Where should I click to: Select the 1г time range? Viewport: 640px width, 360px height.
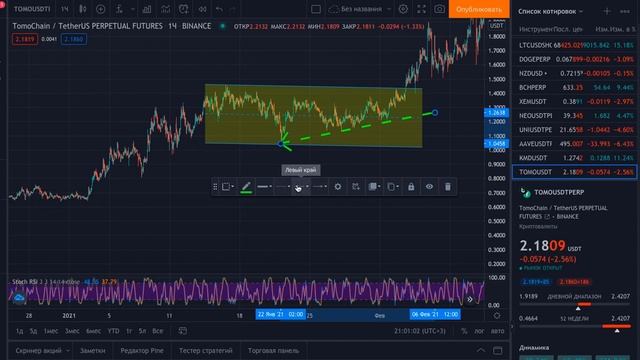click(129, 331)
